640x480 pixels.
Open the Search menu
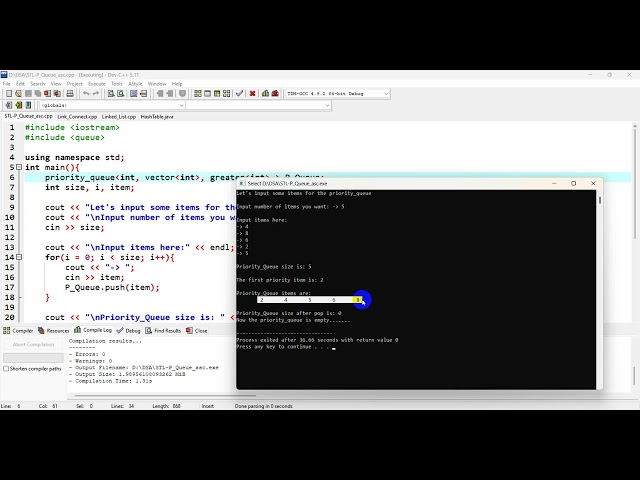coord(38,84)
